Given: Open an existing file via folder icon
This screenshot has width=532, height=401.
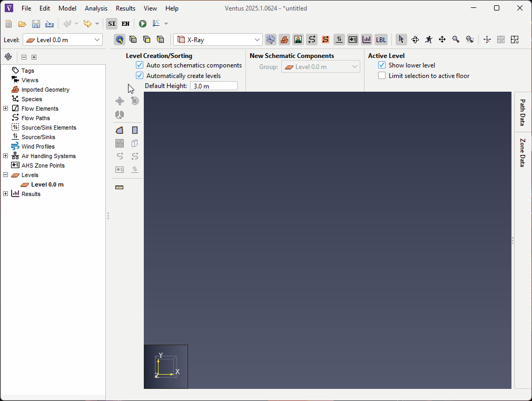Looking at the screenshot, I should (23, 24).
